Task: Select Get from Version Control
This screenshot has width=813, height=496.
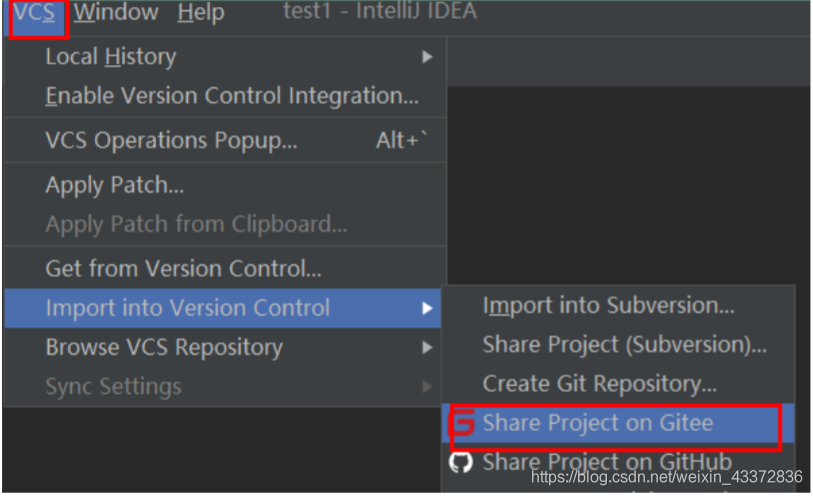Action: click(x=183, y=268)
